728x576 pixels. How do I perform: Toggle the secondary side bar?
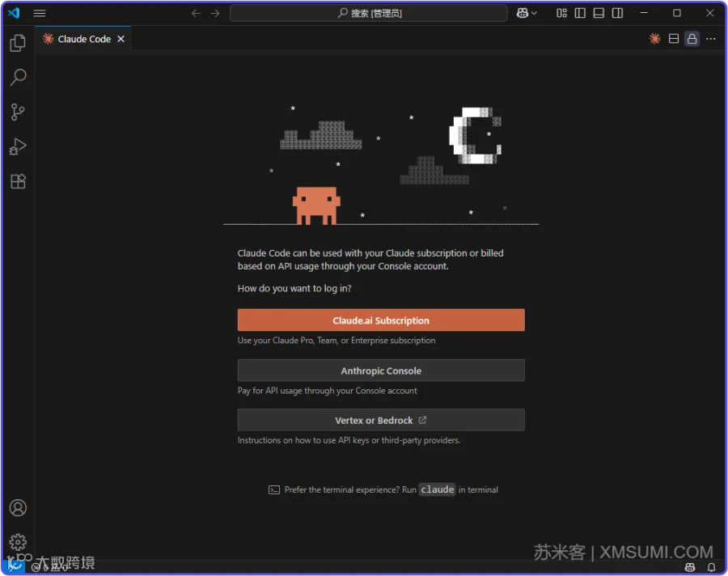click(617, 13)
